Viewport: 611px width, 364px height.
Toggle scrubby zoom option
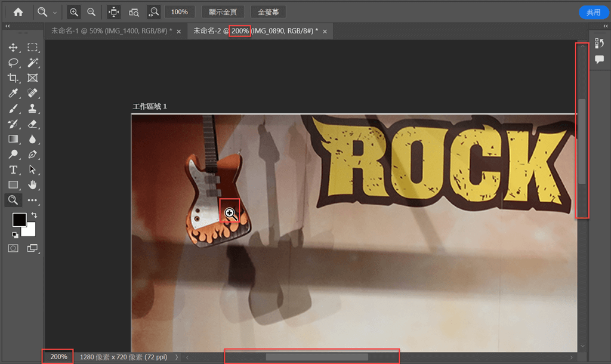[154, 12]
